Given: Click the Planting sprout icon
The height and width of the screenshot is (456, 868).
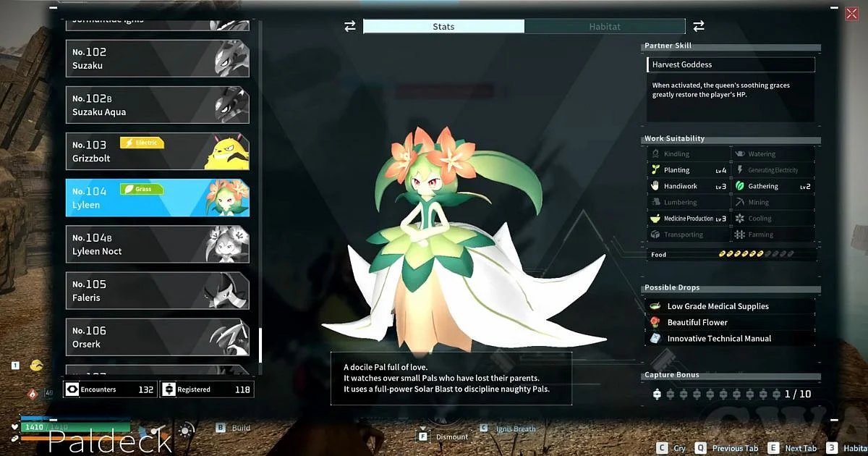Looking at the screenshot, I should pyautogui.click(x=655, y=170).
